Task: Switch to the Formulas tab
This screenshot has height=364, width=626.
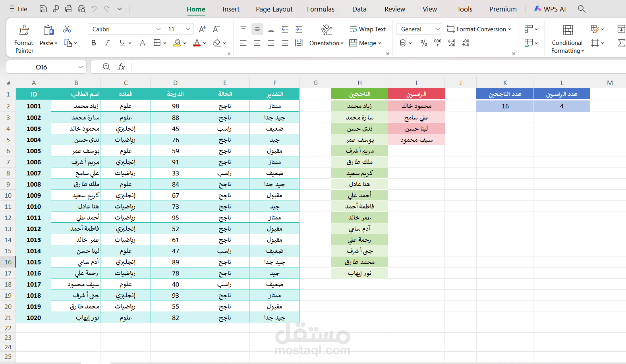Action: (321, 9)
